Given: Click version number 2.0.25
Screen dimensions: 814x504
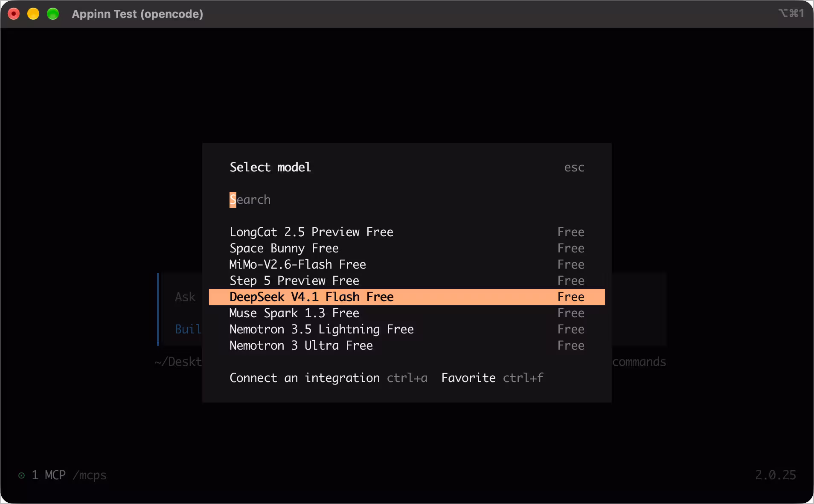Looking at the screenshot, I should [x=776, y=475].
